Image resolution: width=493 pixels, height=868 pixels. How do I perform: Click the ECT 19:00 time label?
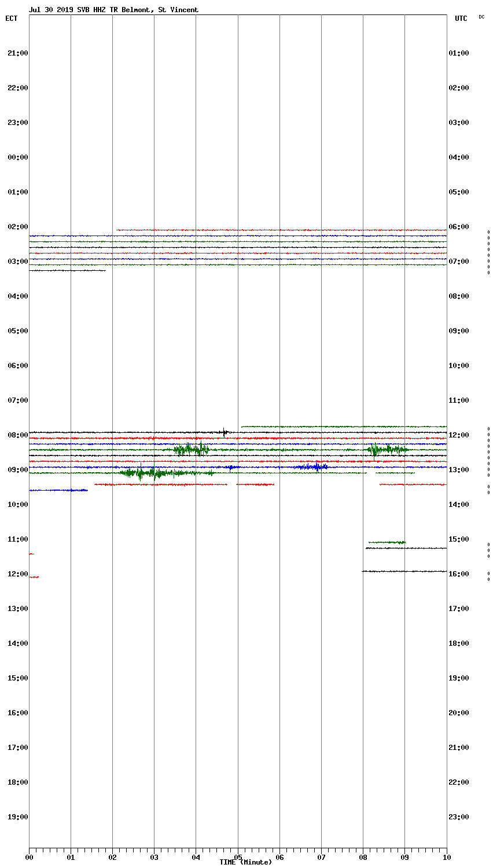click(18, 817)
